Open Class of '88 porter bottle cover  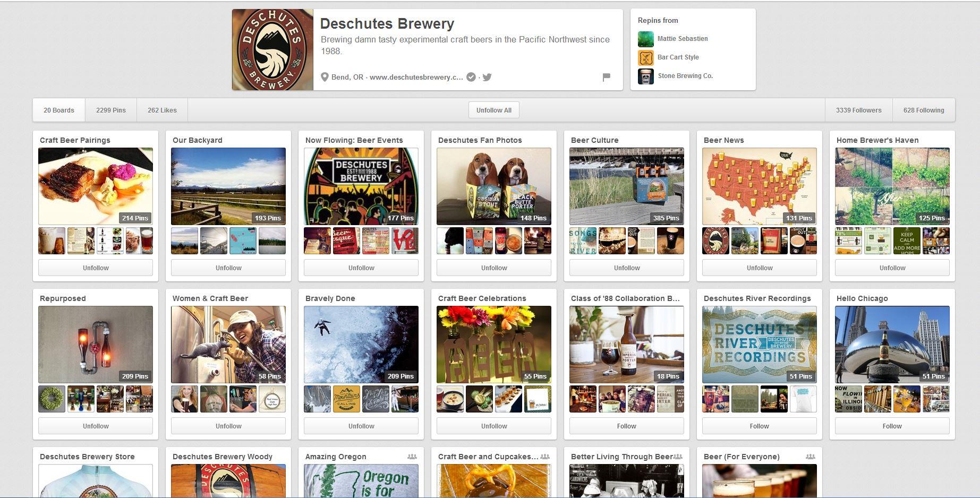(627, 345)
